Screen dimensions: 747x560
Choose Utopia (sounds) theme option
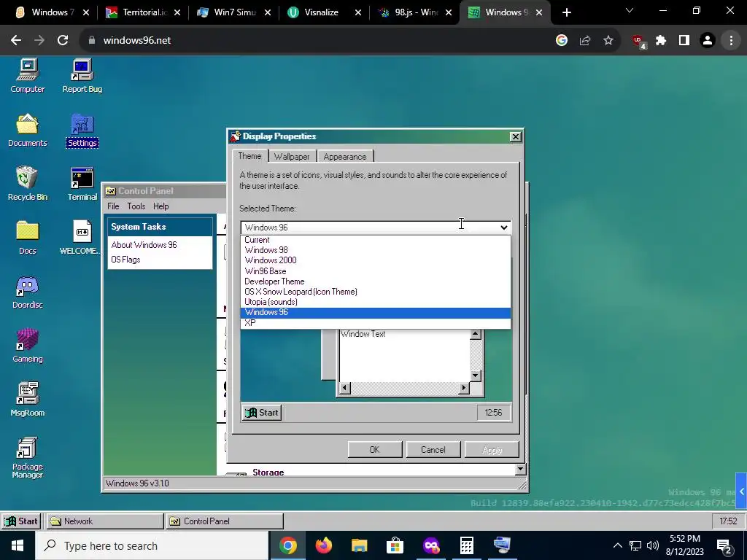point(376,302)
